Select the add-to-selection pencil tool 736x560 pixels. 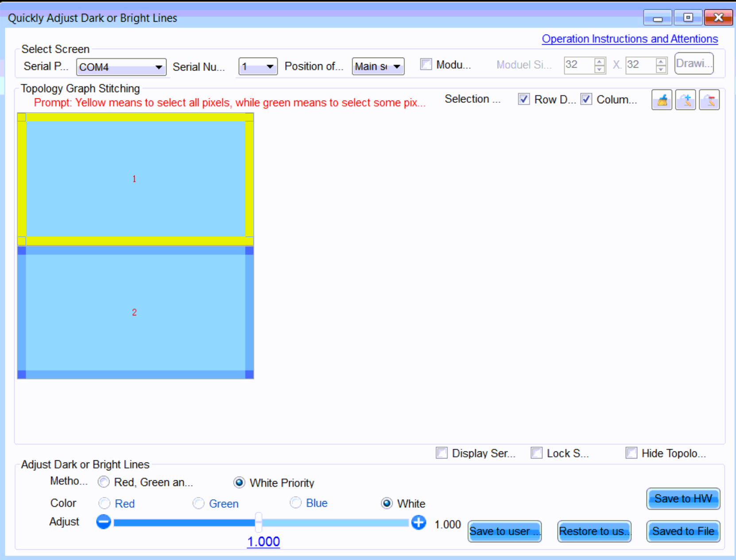(x=685, y=100)
